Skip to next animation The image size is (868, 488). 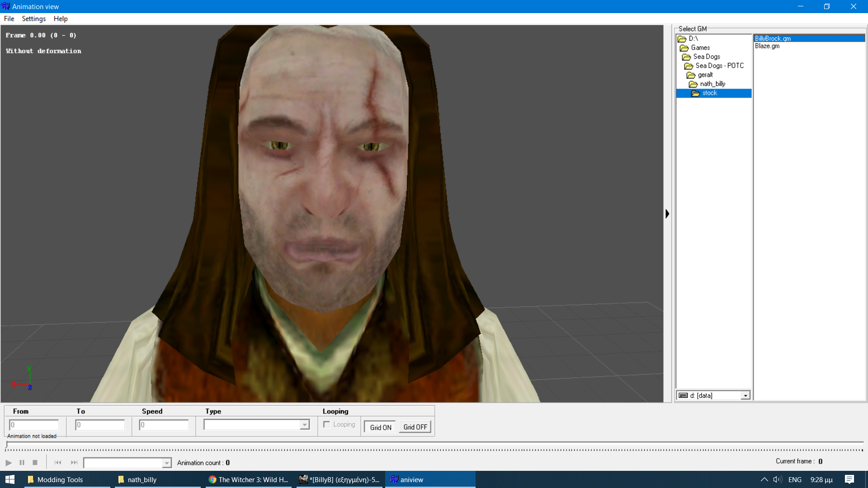coord(74,463)
